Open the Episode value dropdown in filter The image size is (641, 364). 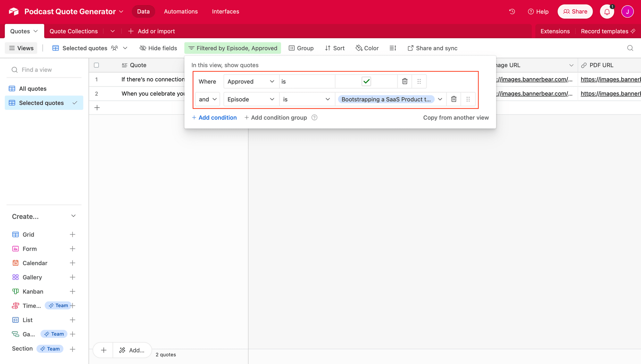(440, 99)
